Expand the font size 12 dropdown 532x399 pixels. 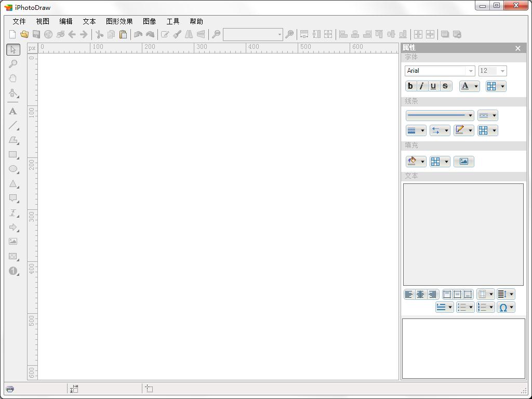pyautogui.click(x=492, y=71)
